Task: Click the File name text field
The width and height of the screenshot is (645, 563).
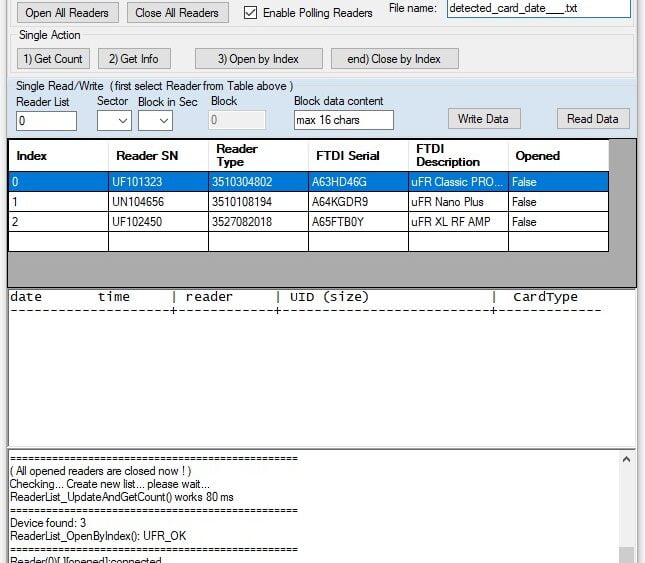Action: point(538,8)
